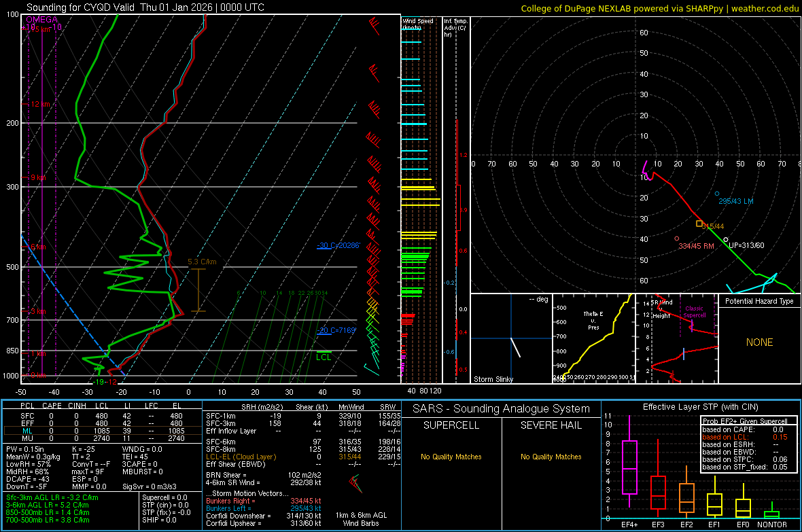Click the Eff Inflow Layer row
802x532 pixels.
click(x=303, y=431)
